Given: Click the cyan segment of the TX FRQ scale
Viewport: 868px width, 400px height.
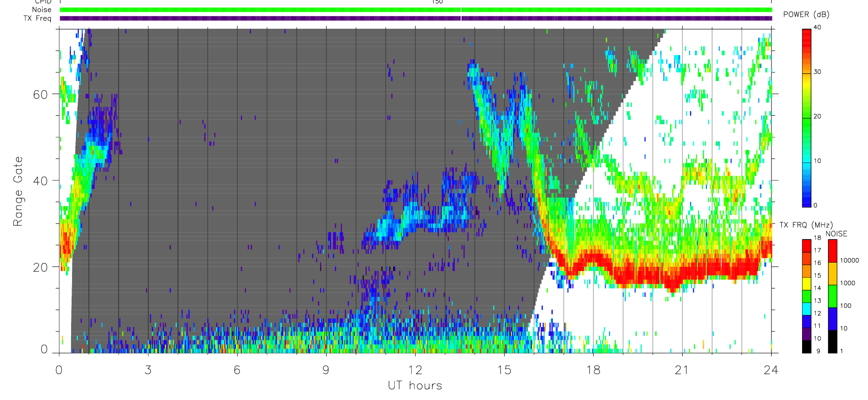Looking at the screenshot, I should 807,309.
